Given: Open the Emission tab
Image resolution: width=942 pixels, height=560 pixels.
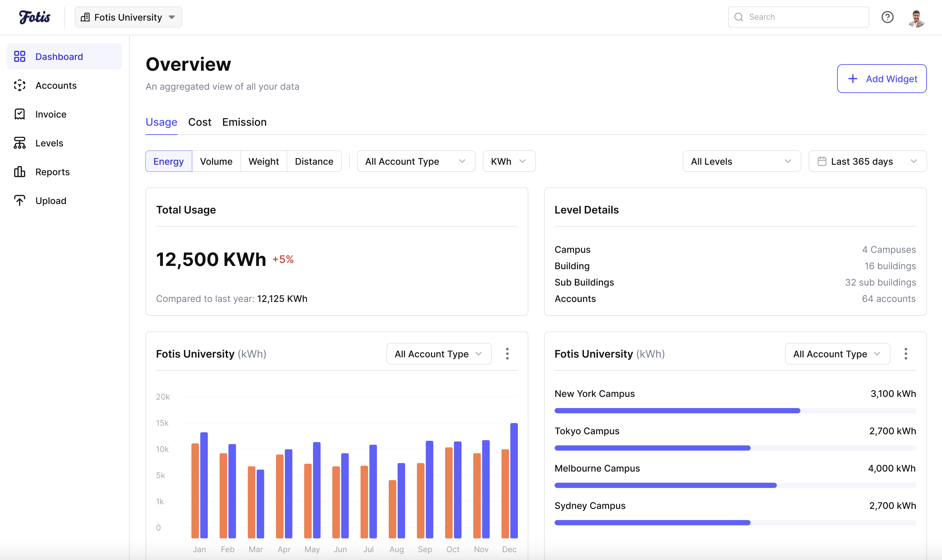Looking at the screenshot, I should coord(244,122).
